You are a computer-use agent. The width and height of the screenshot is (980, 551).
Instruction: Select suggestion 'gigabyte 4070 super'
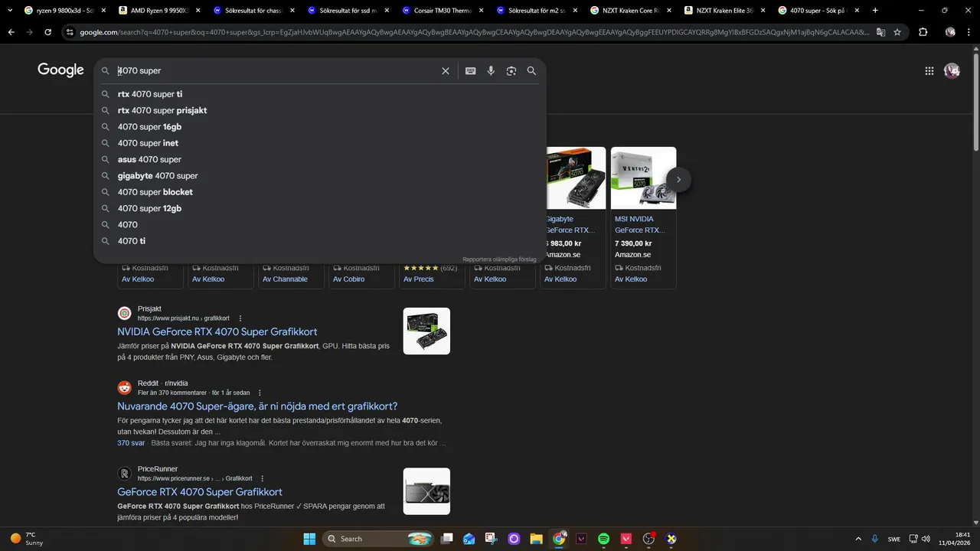pos(320,176)
